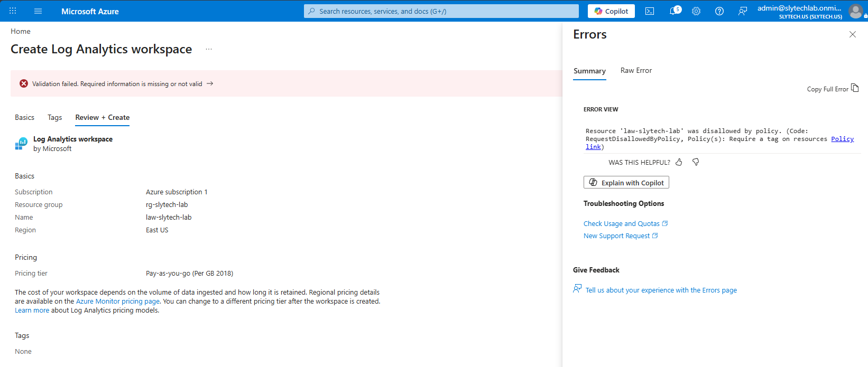This screenshot has width=868, height=367.
Task: Open the top bar feedback icon
Action: (743, 11)
